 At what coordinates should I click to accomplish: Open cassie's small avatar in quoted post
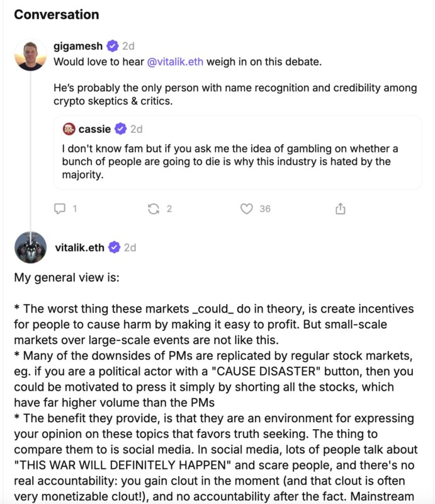coord(69,129)
